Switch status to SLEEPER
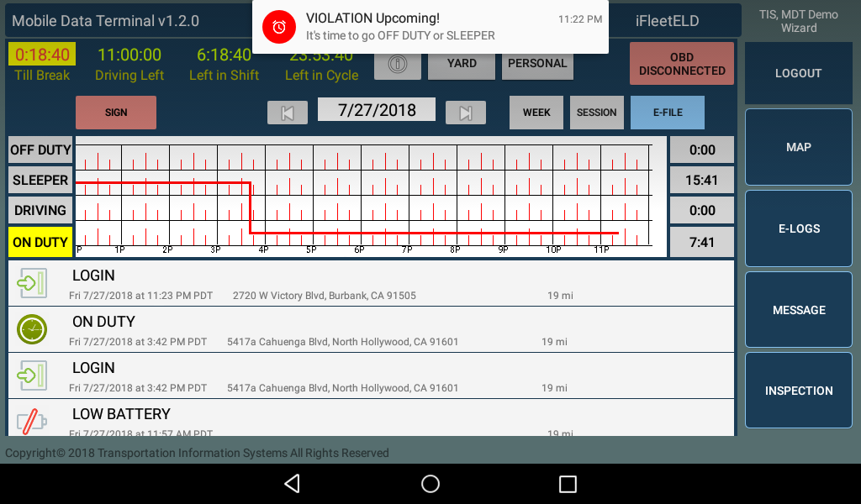 [x=40, y=180]
